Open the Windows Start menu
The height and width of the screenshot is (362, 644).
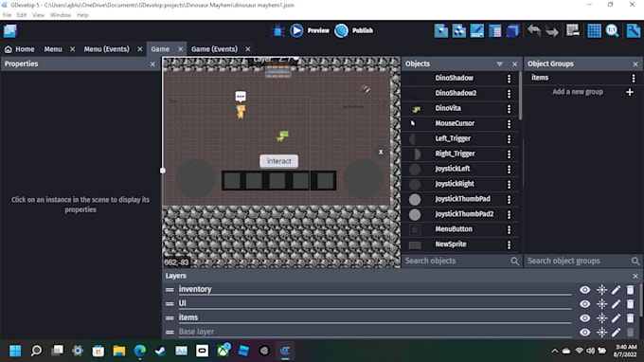(15, 351)
